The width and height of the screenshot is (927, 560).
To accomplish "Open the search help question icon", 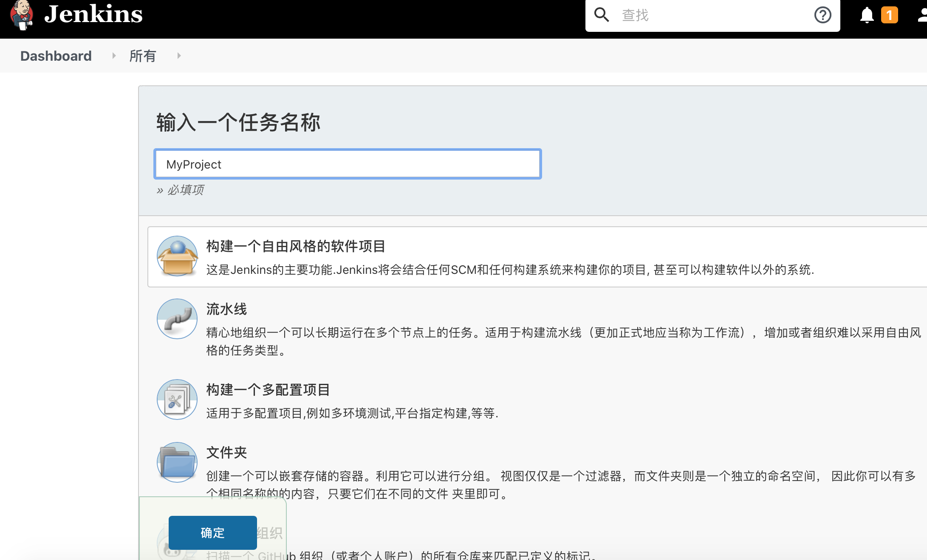I will (822, 15).
